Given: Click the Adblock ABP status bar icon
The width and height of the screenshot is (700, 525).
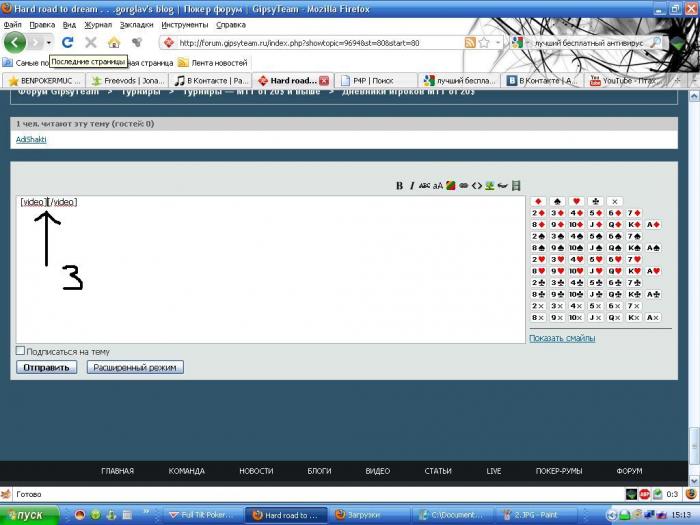Looking at the screenshot, I should tap(644, 494).
